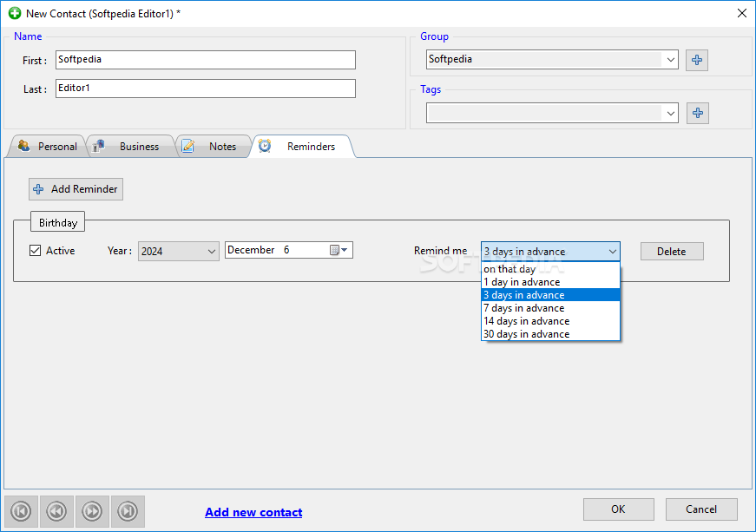The image size is (756, 532).
Task: Add a new tag with plus icon
Action: [x=697, y=113]
